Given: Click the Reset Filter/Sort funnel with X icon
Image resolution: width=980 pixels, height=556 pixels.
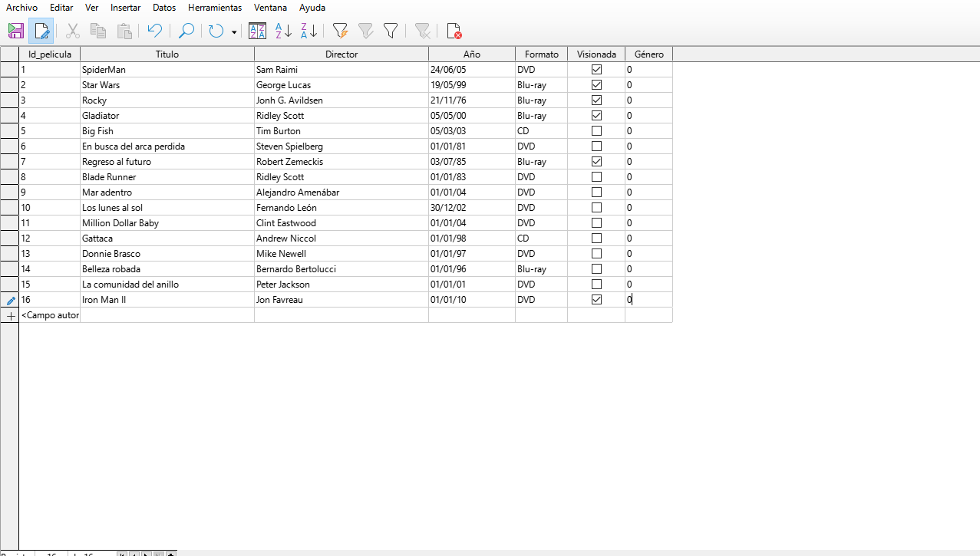Looking at the screenshot, I should pos(422,31).
